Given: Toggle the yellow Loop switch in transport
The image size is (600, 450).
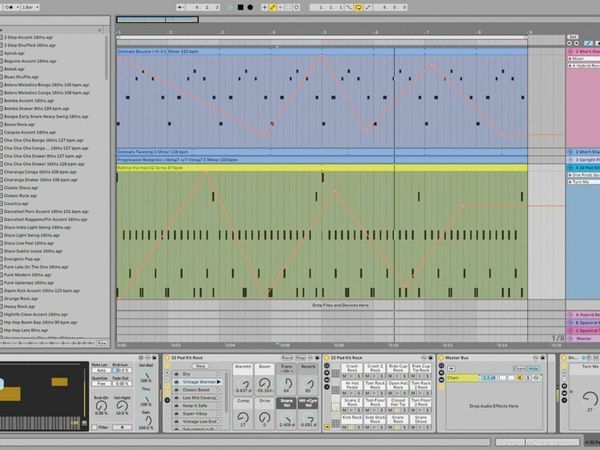Looking at the screenshot, I should click(358, 7).
